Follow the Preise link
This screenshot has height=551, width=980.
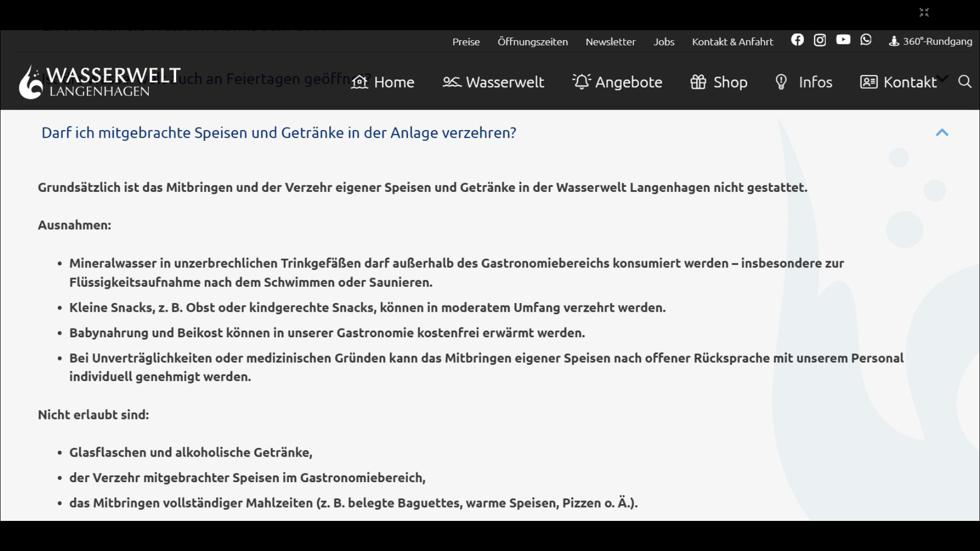[x=465, y=42]
